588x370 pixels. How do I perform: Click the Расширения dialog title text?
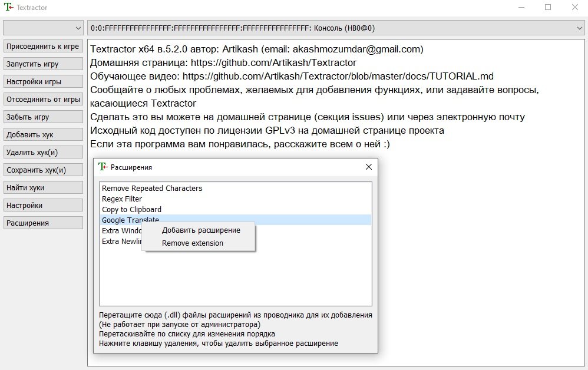pos(131,167)
